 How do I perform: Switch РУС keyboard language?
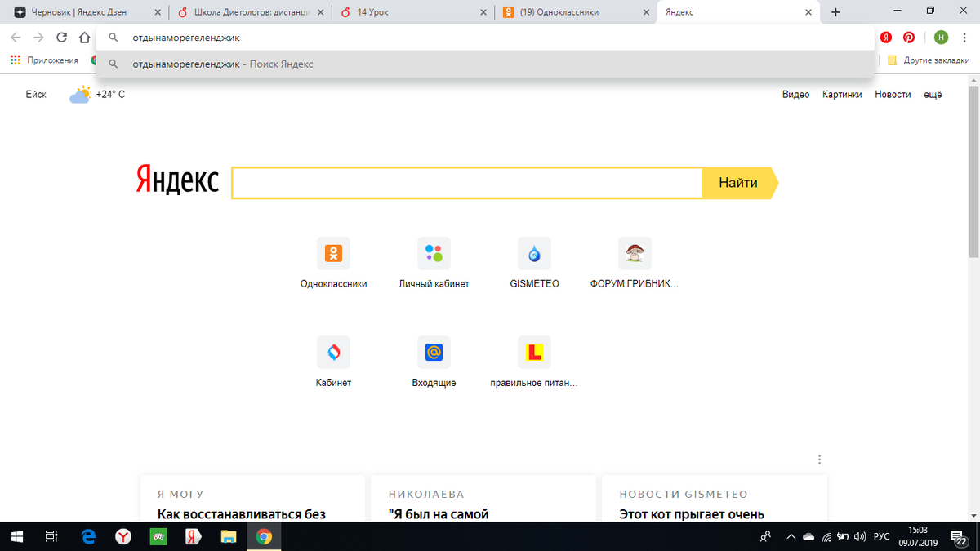tap(881, 537)
